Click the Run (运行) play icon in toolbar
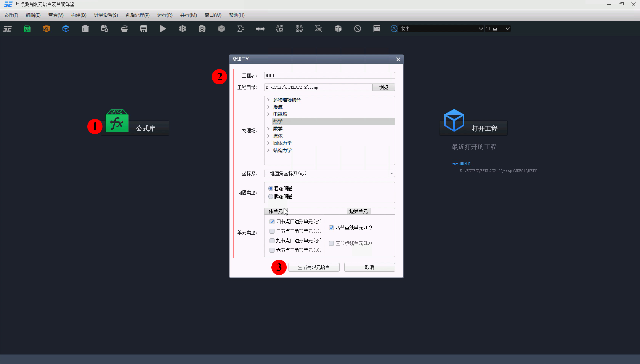 tap(163, 29)
